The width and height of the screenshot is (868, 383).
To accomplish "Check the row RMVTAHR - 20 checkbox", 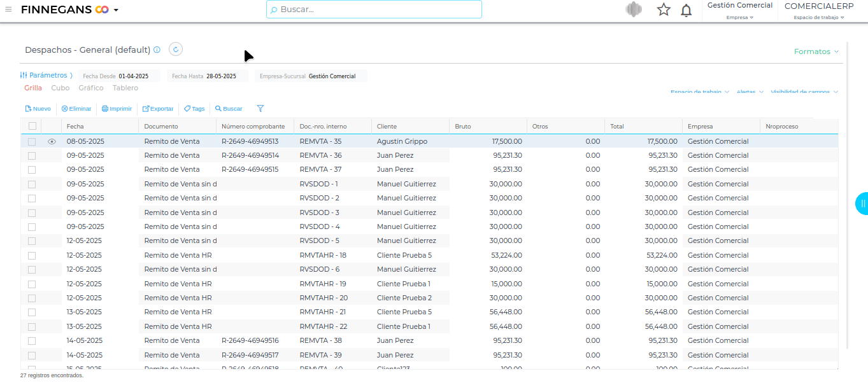I will [x=32, y=298].
